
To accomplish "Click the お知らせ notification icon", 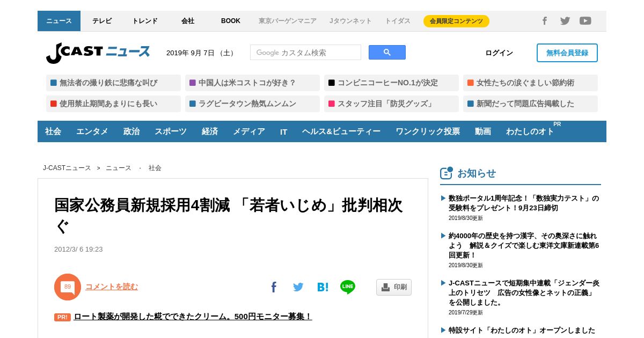I will click(x=447, y=173).
